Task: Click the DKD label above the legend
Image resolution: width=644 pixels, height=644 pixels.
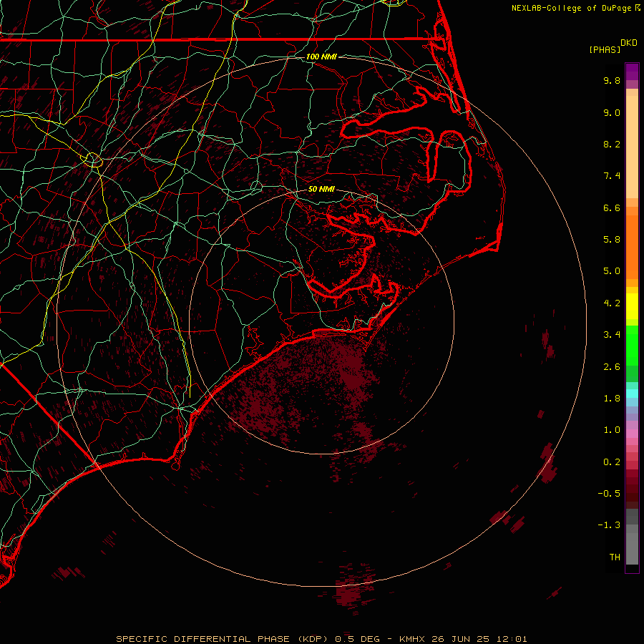Action: (x=629, y=43)
